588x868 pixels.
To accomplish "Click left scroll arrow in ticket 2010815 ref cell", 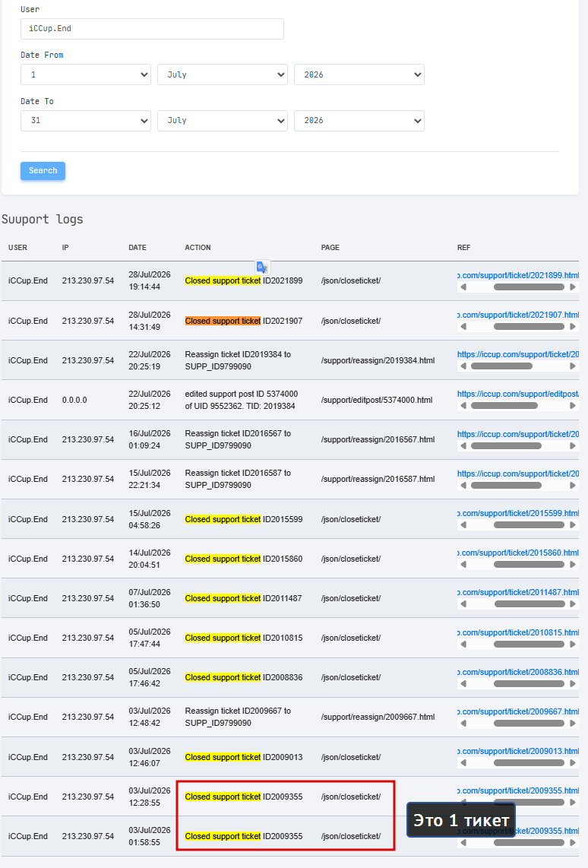I will [x=463, y=644].
